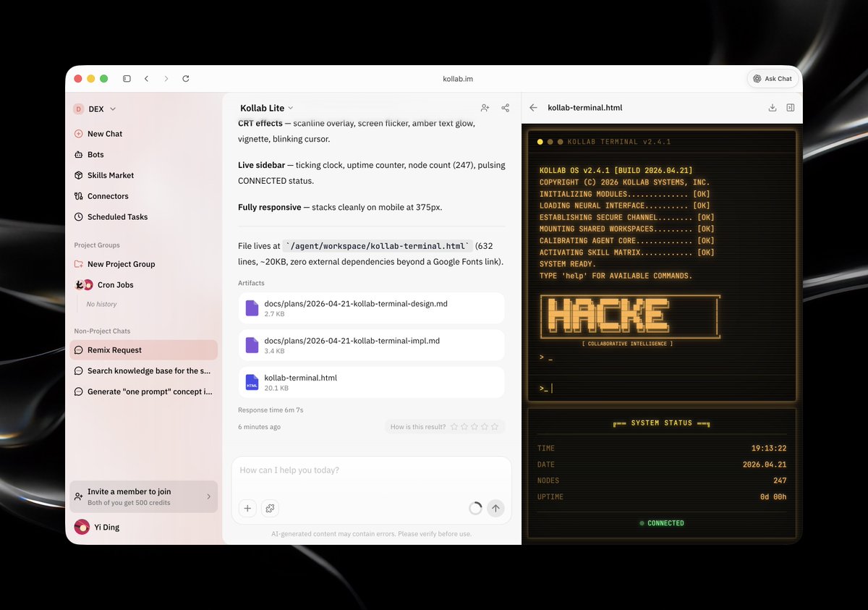Open the Generate one prompt concept chat

(x=144, y=391)
